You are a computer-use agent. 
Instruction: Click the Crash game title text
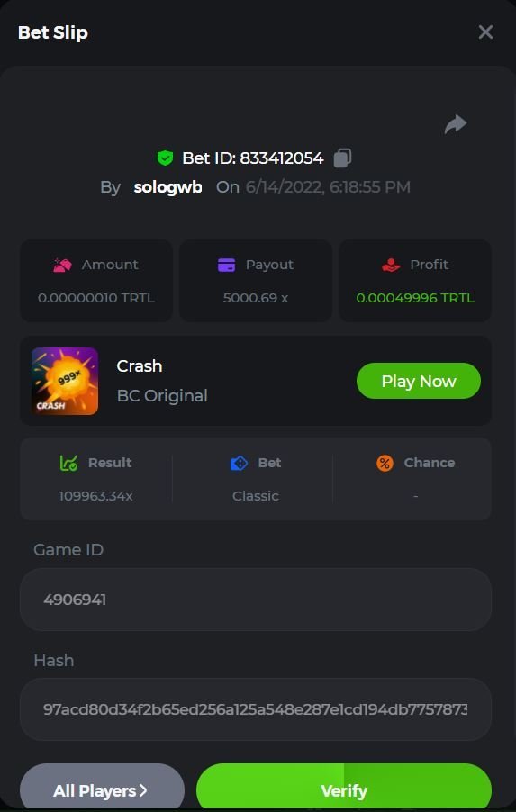(140, 366)
